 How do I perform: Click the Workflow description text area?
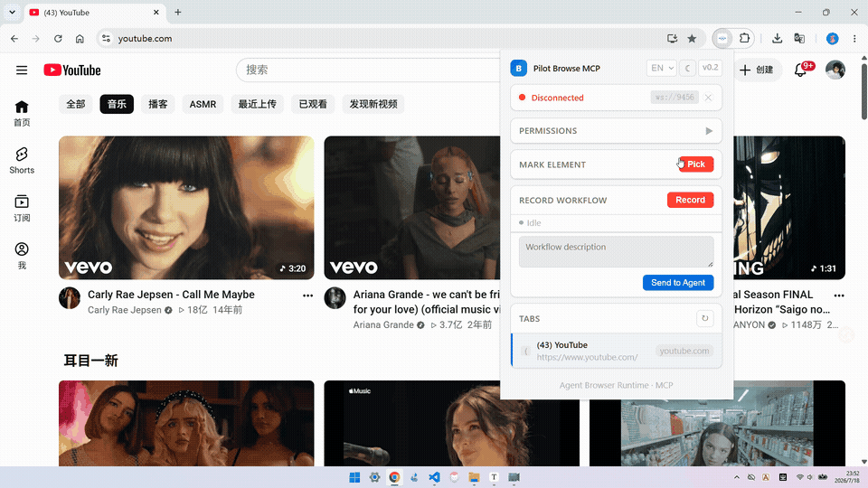[616, 252]
